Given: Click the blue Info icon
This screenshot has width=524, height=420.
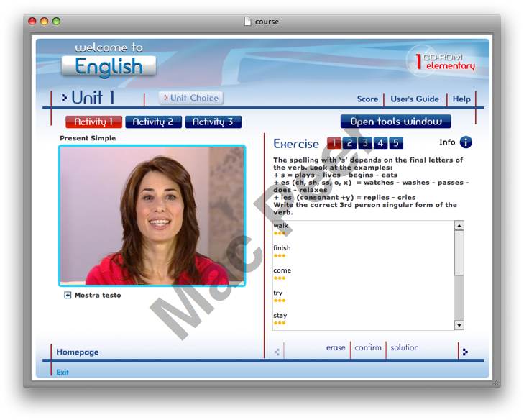Looking at the screenshot, I should (466, 142).
